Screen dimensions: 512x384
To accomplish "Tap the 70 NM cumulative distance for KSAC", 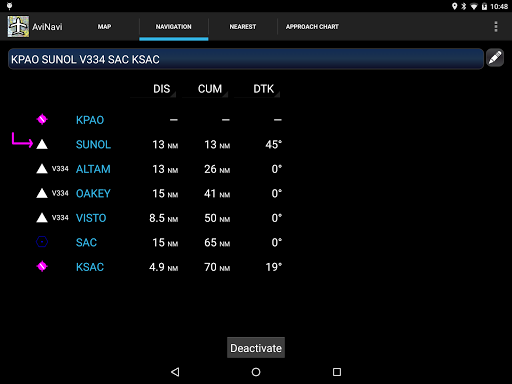I will (217, 267).
